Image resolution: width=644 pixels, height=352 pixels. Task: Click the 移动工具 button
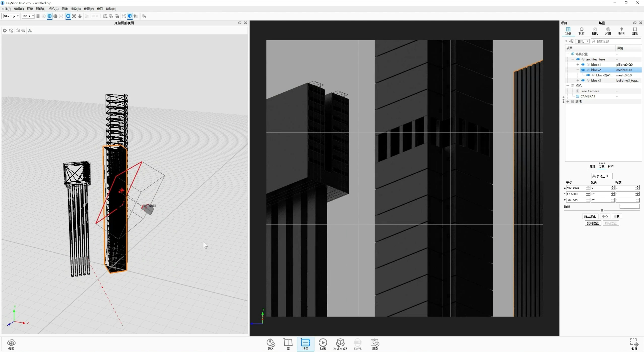pyautogui.click(x=601, y=176)
